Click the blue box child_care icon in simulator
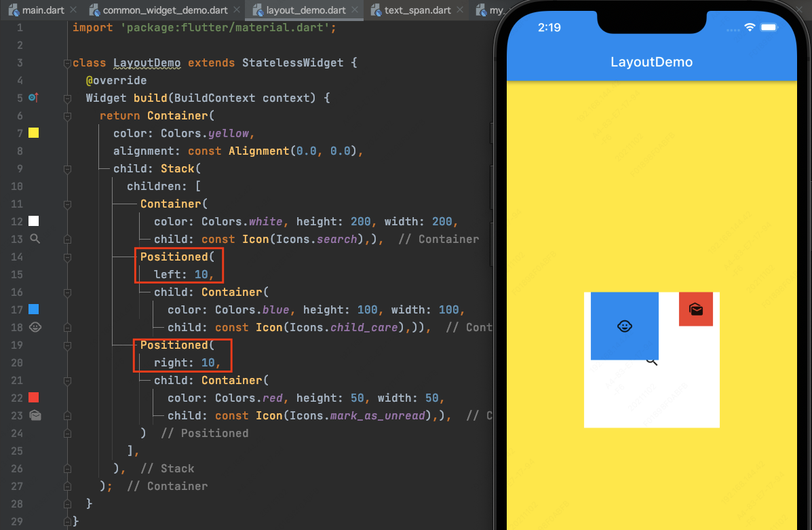 pos(625,326)
